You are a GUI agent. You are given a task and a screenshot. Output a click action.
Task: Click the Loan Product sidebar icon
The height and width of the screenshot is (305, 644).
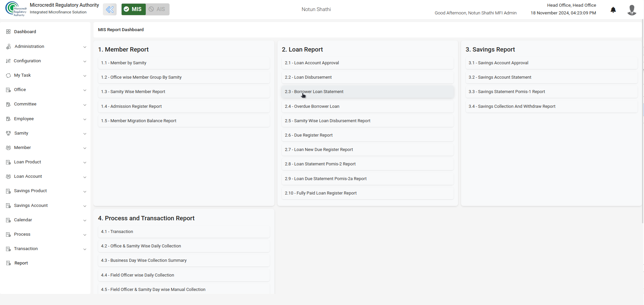[8, 162]
